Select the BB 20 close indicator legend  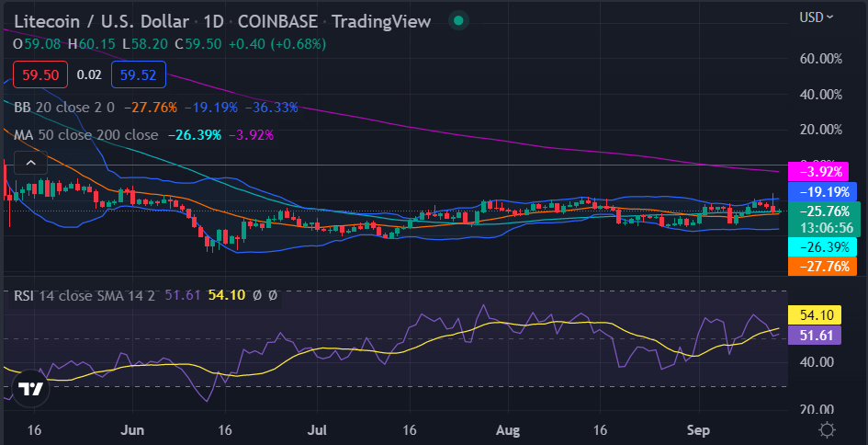(64, 107)
